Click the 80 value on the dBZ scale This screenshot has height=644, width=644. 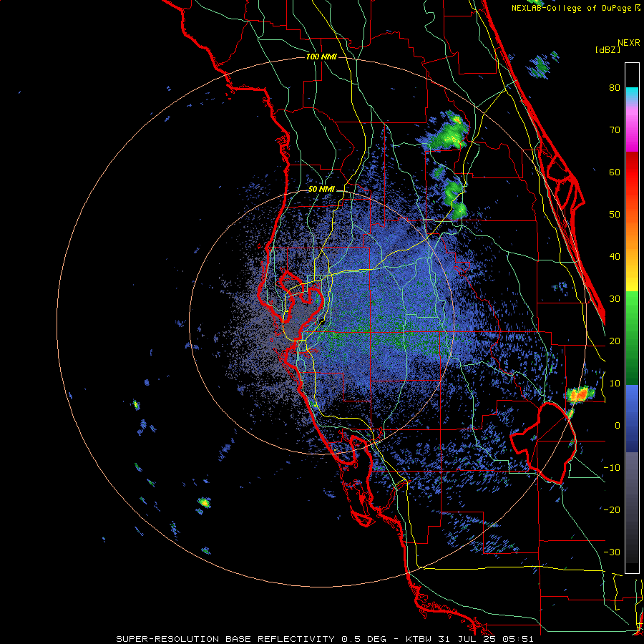click(615, 87)
